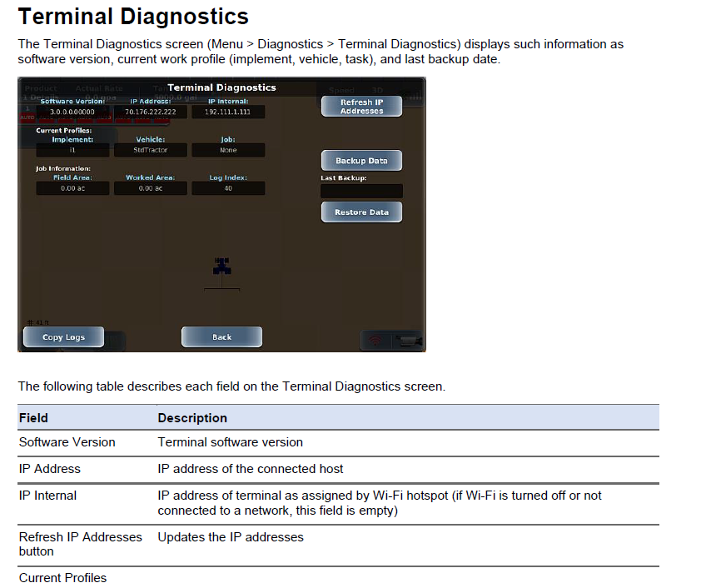The width and height of the screenshot is (706, 588).
Task: Click the Restore Data button
Action: [361, 212]
